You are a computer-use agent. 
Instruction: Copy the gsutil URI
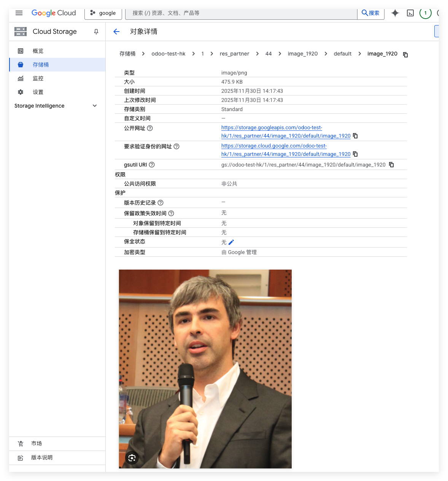391,165
